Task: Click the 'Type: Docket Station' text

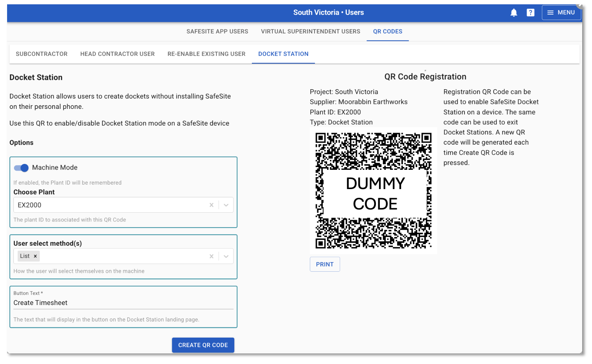Action: 341,122
